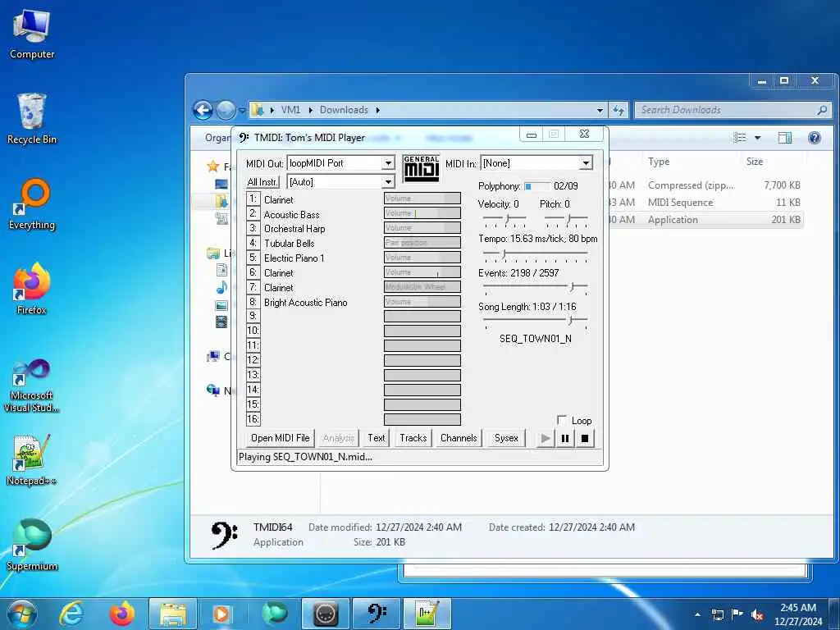The width and height of the screenshot is (840, 630).
Task: Click the All Instr. button
Action: point(262,182)
